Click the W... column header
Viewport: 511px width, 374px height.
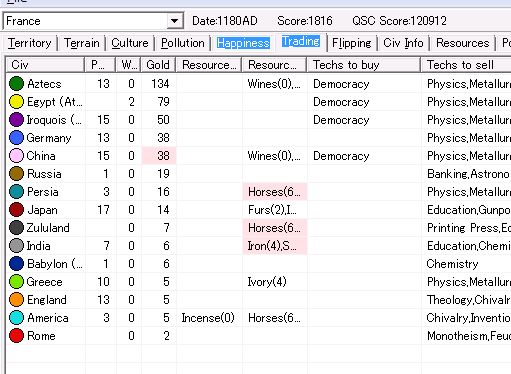(129, 65)
